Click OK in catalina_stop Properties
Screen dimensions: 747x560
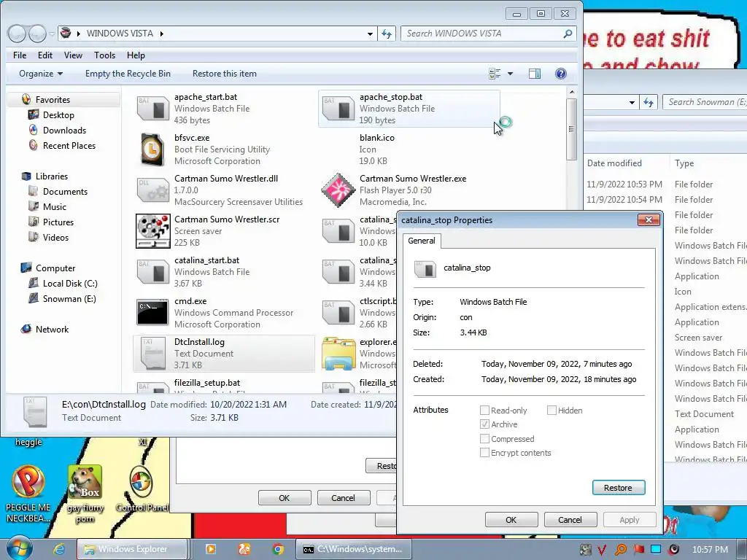click(511, 519)
